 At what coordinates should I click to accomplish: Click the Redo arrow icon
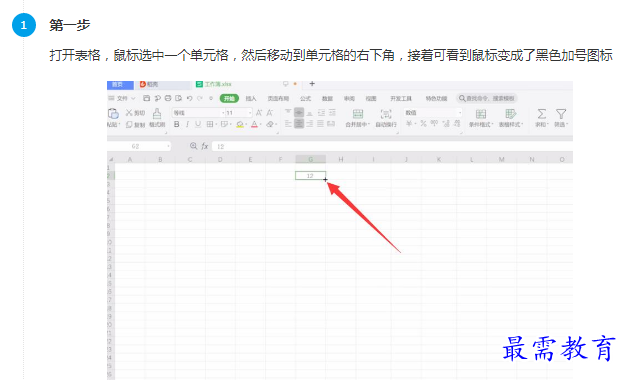pyautogui.click(x=200, y=98)
